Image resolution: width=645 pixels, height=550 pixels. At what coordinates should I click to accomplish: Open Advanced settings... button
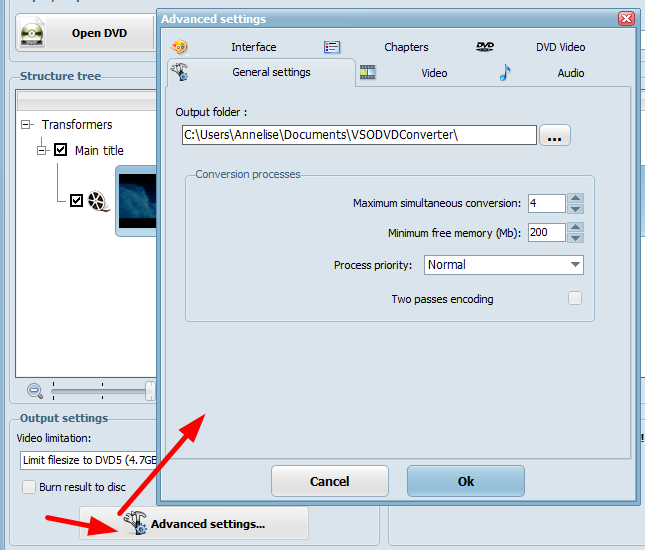(194, 523)
